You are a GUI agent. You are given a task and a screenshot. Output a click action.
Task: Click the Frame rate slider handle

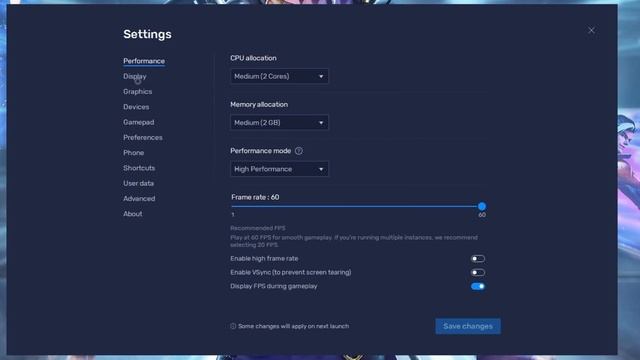482,207
